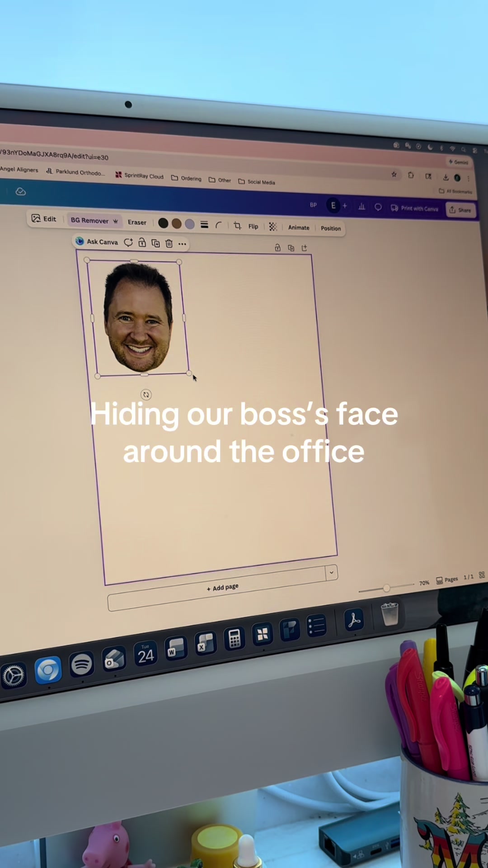Expand the Add page chevron dropdown
The height and width of the screenshot is (868, 488).
[x=331, y=572]
